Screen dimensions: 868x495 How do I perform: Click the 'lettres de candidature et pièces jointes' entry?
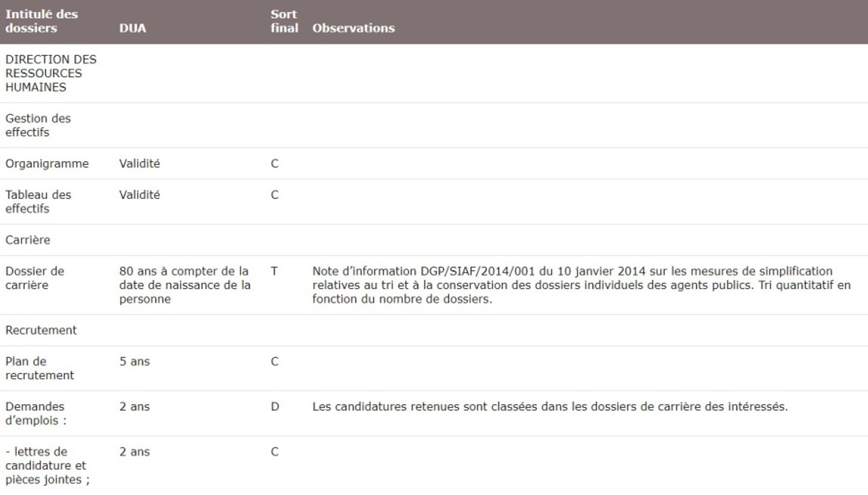(47, 465)
